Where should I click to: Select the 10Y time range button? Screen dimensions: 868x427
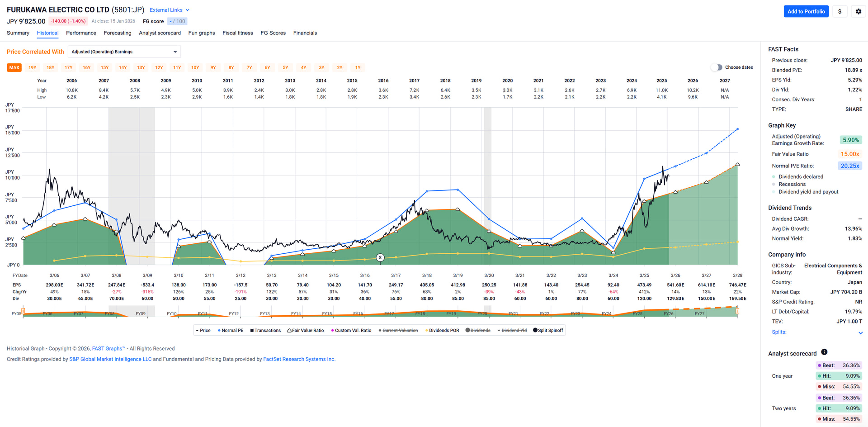click(195, 68)
